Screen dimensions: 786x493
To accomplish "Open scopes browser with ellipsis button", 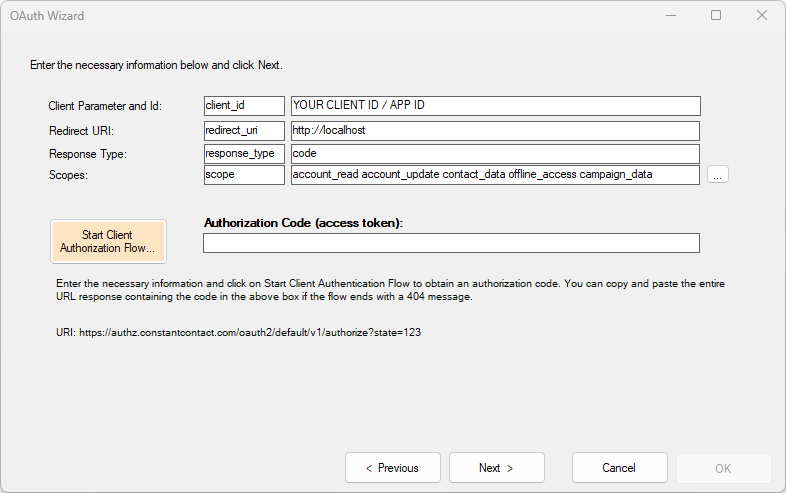I will coord(718,175).
